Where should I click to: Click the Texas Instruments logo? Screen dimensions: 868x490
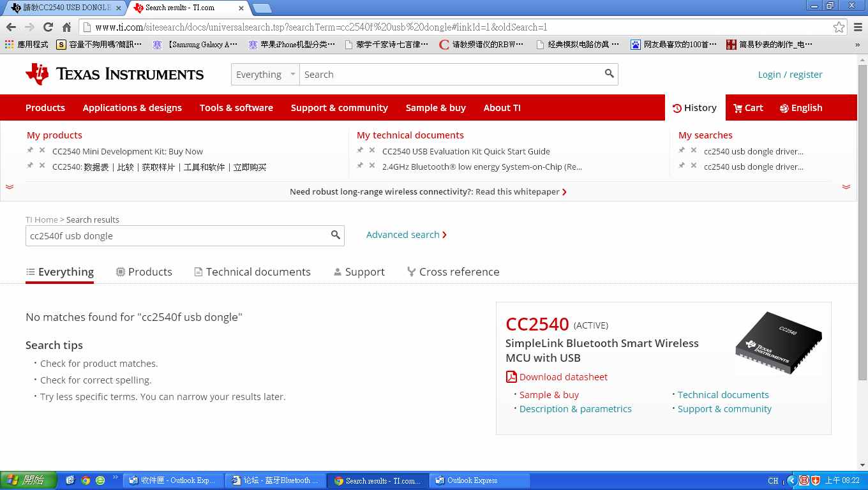(115, 74)
